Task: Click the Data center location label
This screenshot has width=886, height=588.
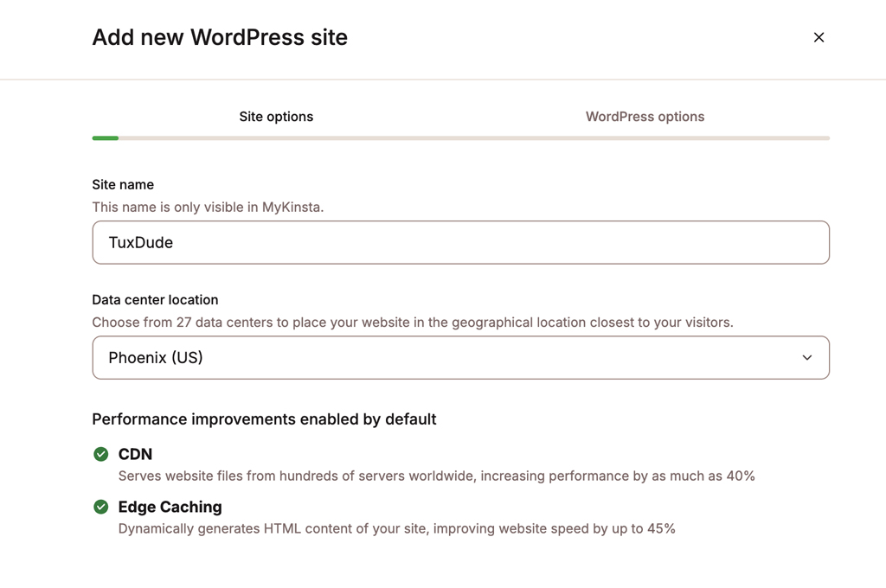Action: tap(155, 300)
